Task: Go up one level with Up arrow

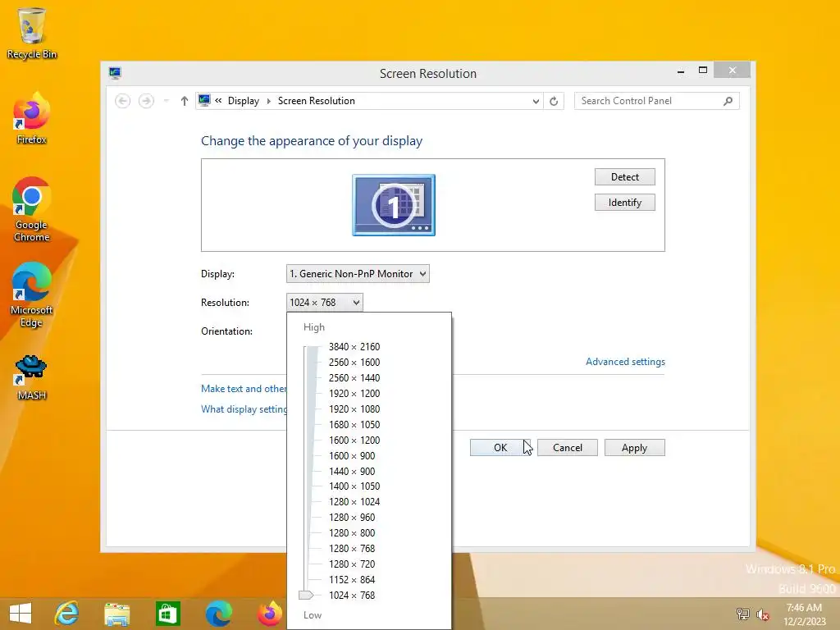Action: tap(185, 101)
